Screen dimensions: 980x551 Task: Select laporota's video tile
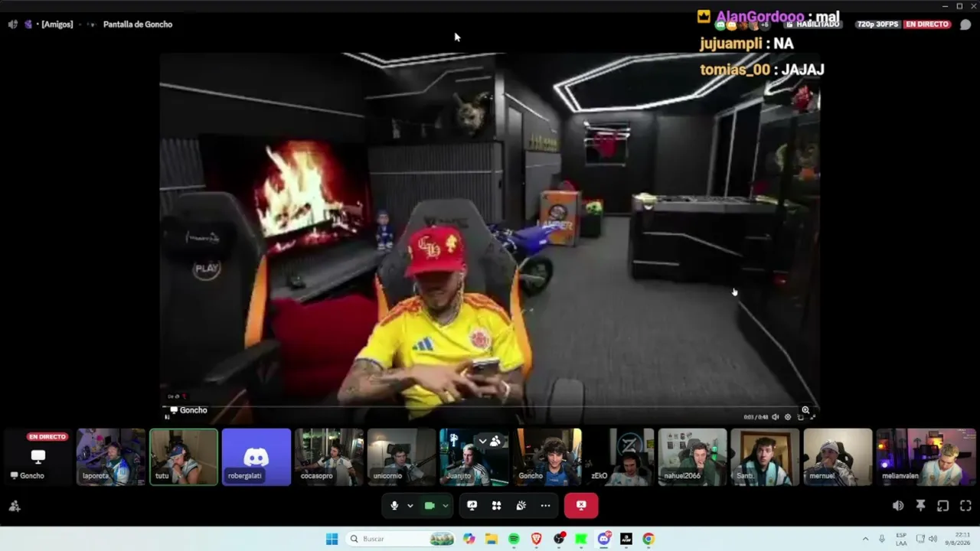[111, 457]
